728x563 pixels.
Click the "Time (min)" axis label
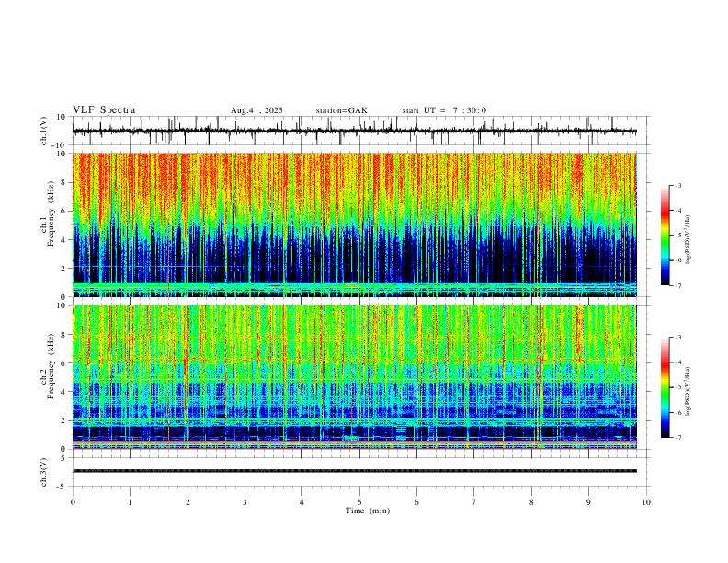[368, 511]
